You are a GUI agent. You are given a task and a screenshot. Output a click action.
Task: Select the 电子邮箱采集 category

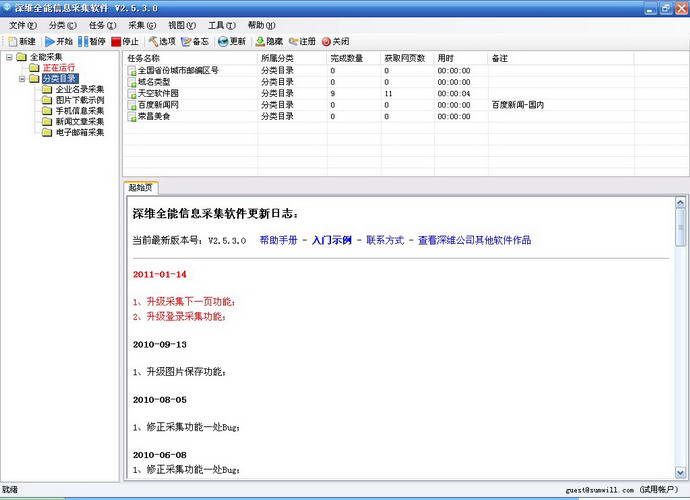click(x=80, y=132)
